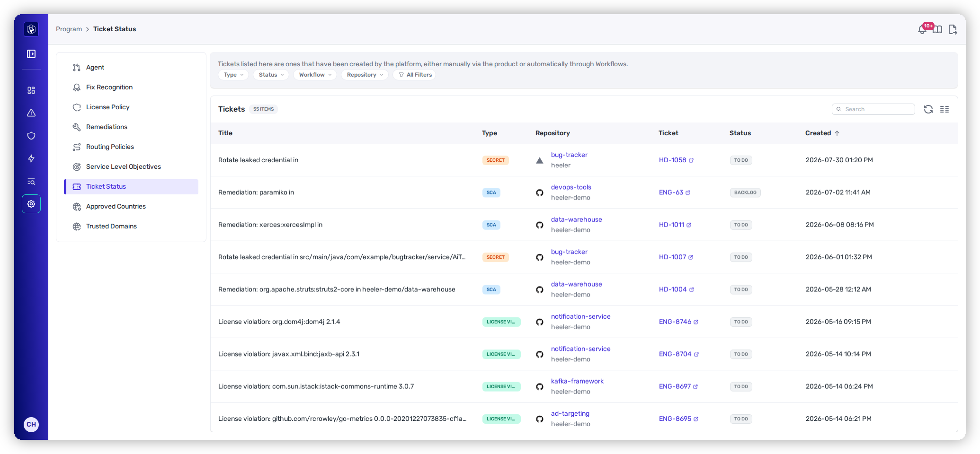Open Trusted Domains settings
Viewport: 980px width, 454px height.
tap(131, 227)
